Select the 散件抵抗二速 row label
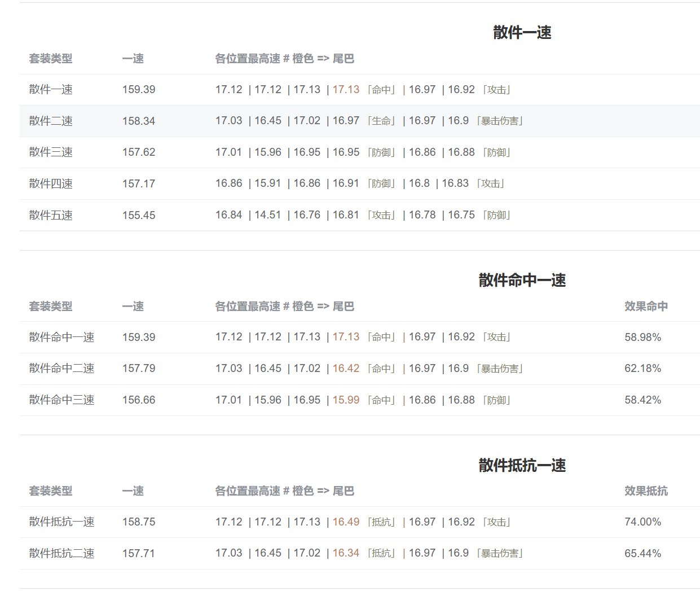Screen dimensions: 700x591 (x=61, y=553)
